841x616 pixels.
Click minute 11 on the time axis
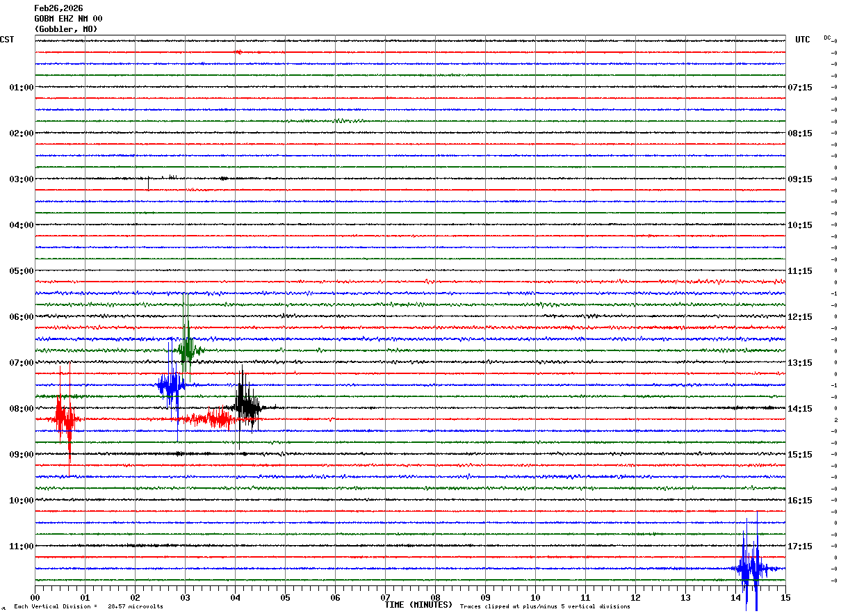(x=585, y=598)
